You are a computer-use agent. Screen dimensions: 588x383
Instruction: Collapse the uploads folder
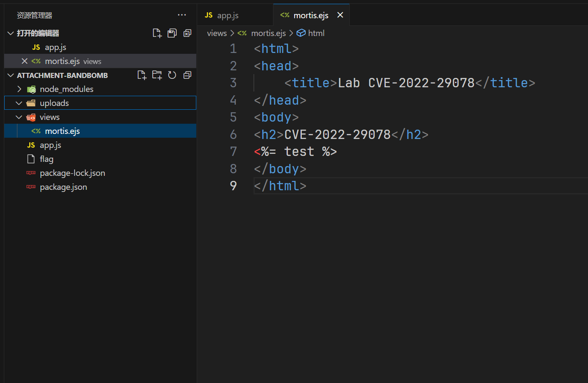point(19,103)
